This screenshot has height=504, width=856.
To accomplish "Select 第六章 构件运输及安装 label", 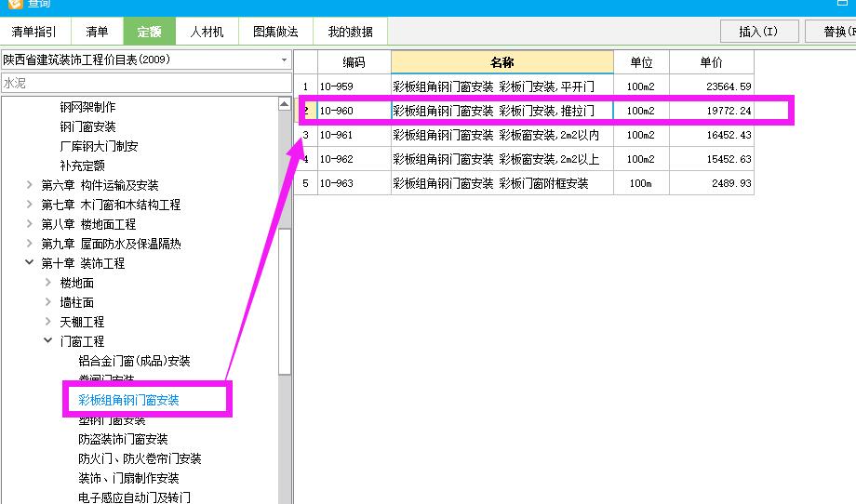I will click(x=100, y=185).
